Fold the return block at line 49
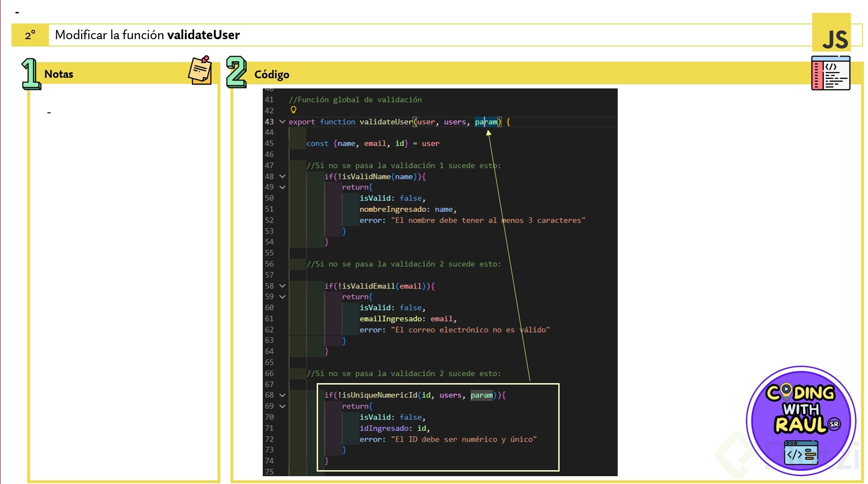This screenshot has height=484, width=868. pyautogui.click(x=282, y=187)
